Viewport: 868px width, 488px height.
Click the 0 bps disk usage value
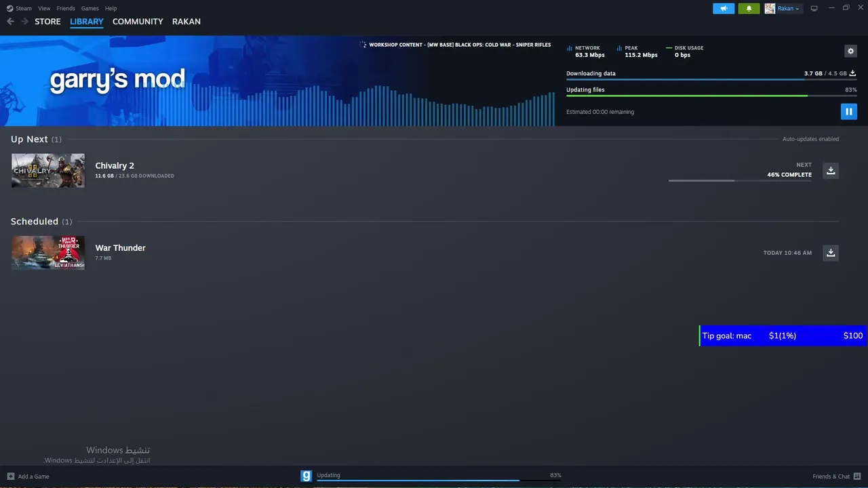pos(682,55)
